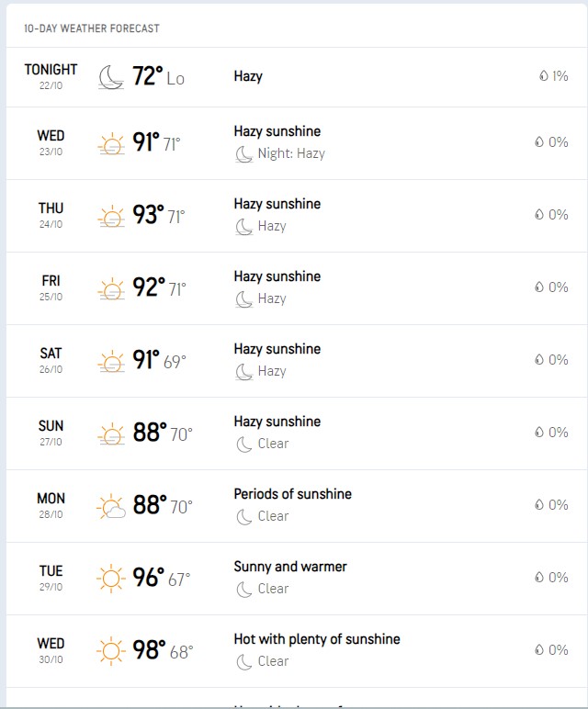The width and height of the screenshot is (588, 709).
Task: Click the raindrop icon beside 1% precipitation
Action: pyautogui.click(x=544, y=76)
